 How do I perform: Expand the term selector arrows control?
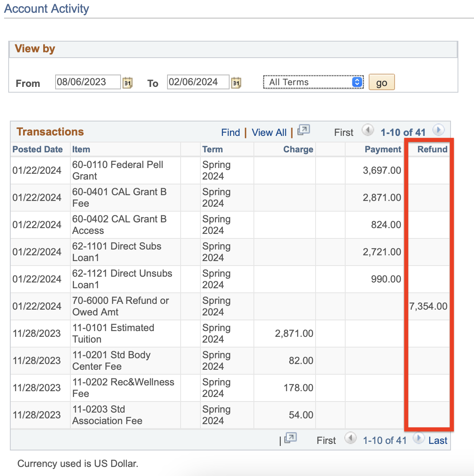pyautogui.click(x=357, y=82)
